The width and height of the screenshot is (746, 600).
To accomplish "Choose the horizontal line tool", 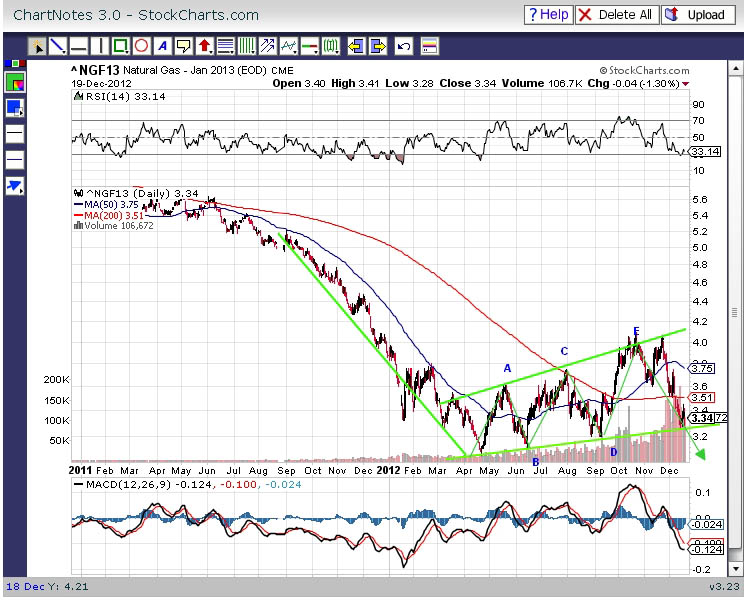I will coord(79,46).
